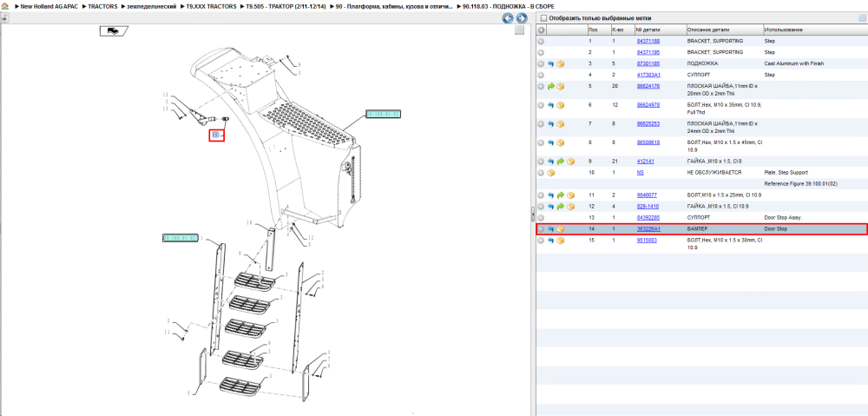The image size is (868, 416).
Task: Click the add-all plus icon in table header
Action: click(542, 30)
